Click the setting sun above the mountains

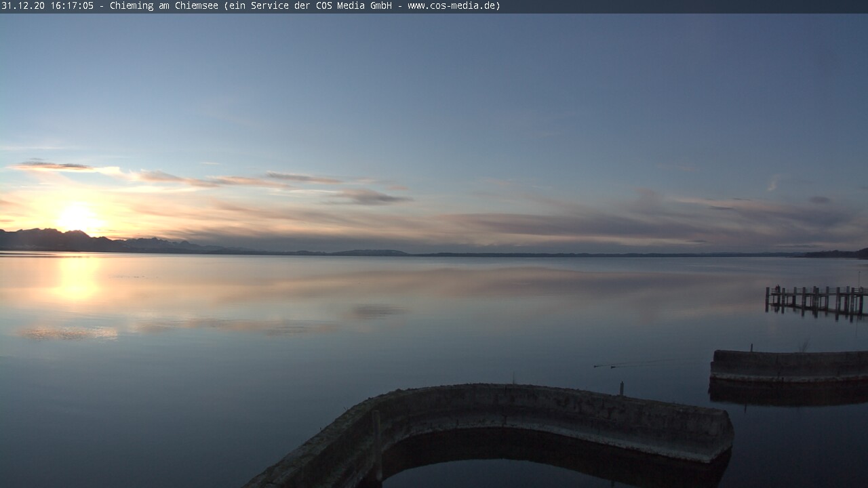click(x=77, y=217)
